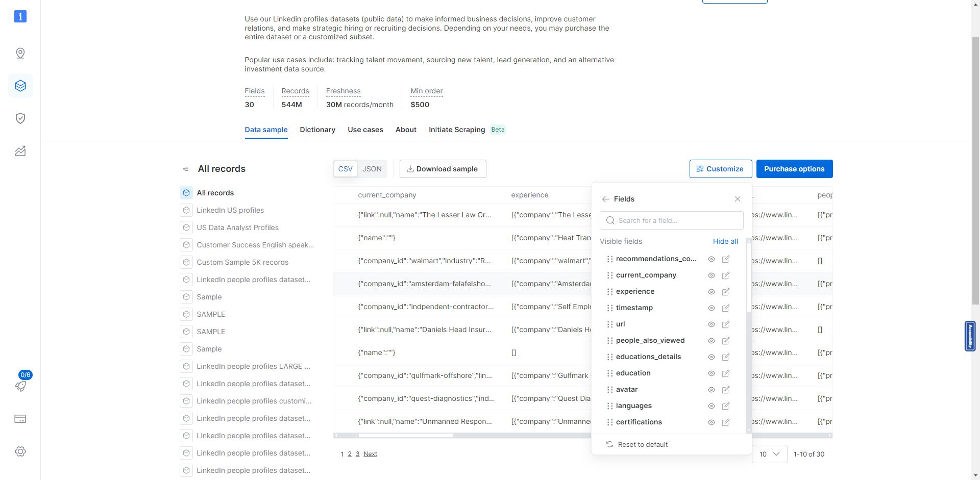Grab the drag handle for current_company
This screenshot has width=980, height=480.
609,275
